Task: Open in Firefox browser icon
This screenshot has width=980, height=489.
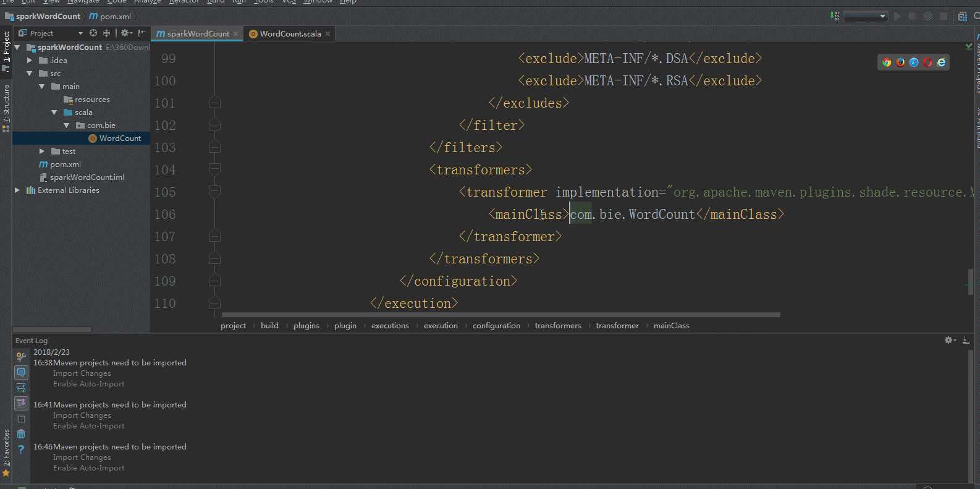Action: (x=900, y=62)
